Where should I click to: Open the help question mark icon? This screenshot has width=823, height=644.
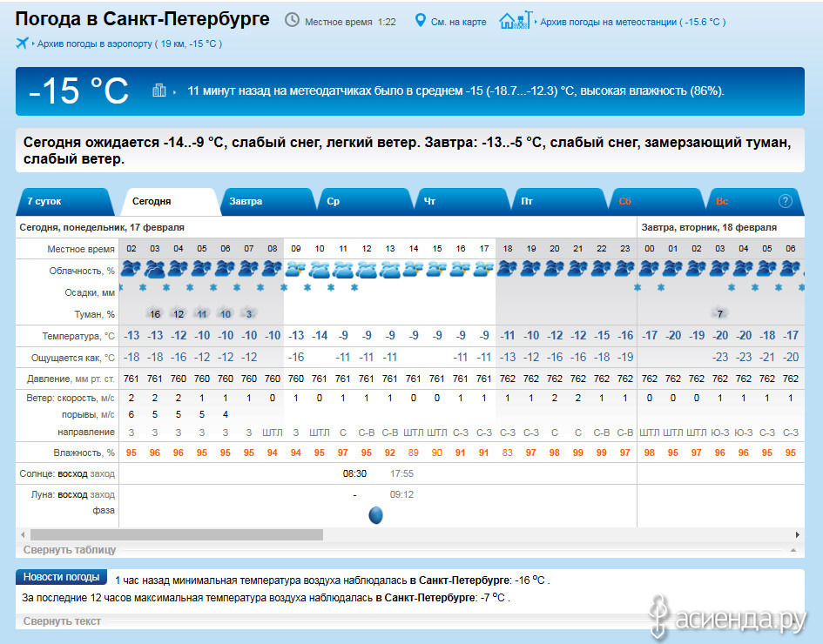(x=786, y=201)
